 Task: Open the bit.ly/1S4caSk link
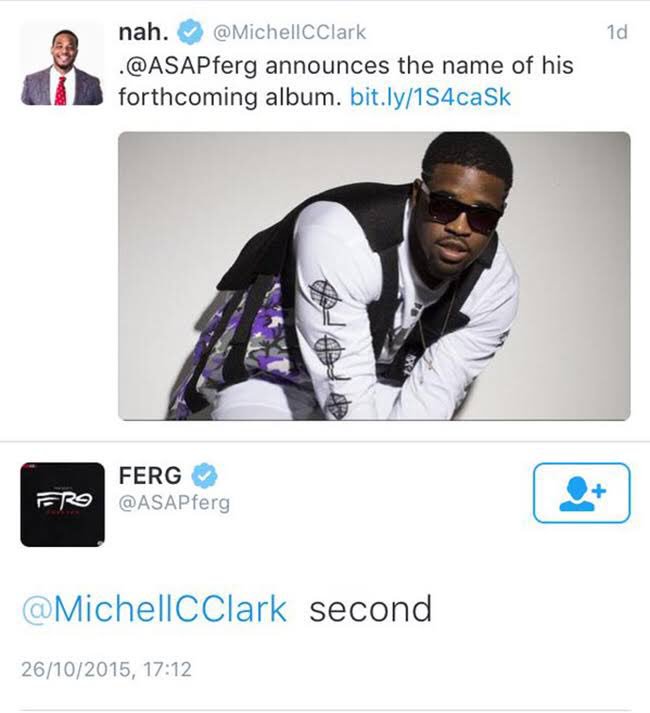[430, 97]
